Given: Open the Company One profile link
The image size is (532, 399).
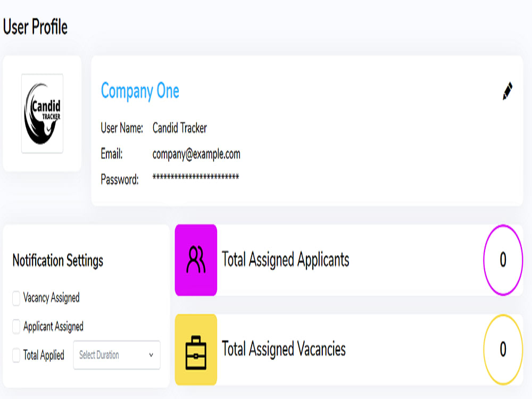Looking at the screenshot, I should (140, 91).
